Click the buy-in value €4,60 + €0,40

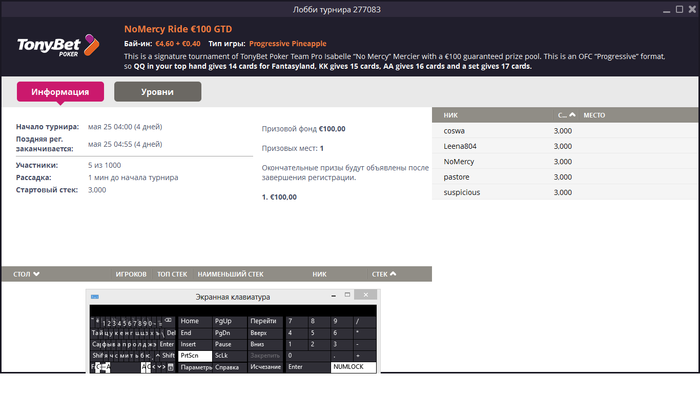coord(178,44)
